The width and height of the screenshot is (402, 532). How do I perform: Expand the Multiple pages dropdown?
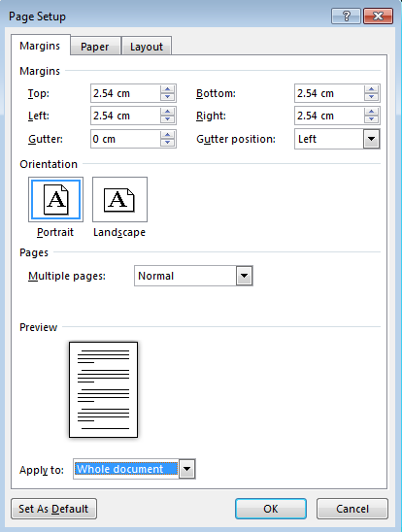tap(245, 276)
